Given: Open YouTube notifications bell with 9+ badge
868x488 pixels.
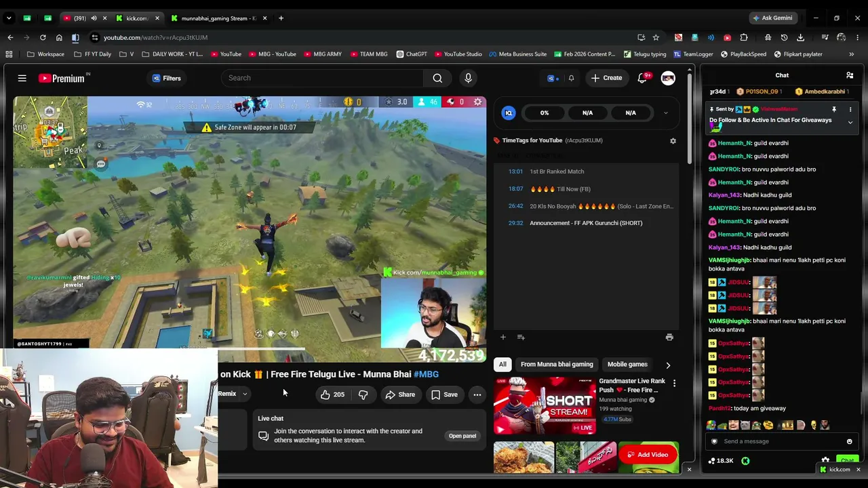Looking at the screenshot, I should 642,78.
